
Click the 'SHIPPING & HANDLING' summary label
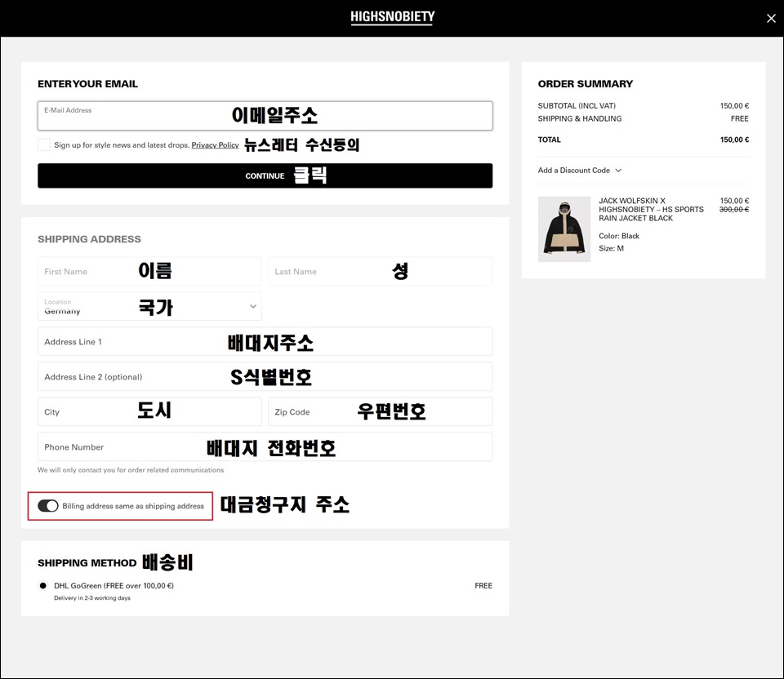tap(580, 118)
